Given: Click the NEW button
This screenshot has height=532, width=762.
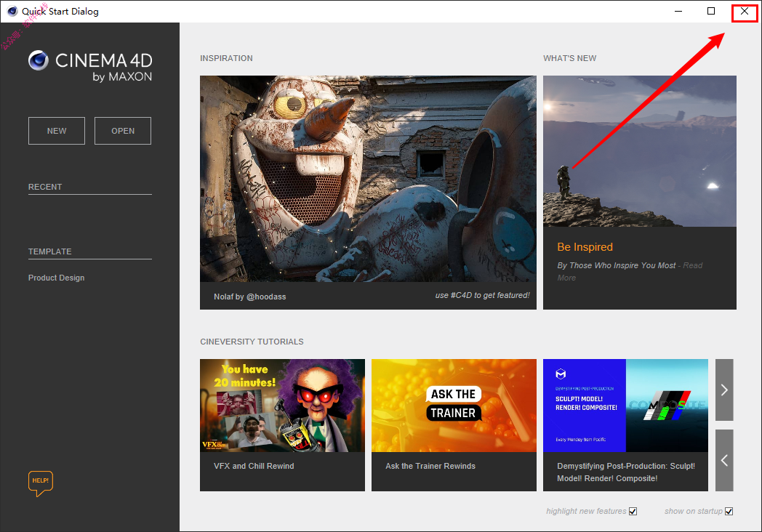Looking at the screenshot, I should pos(57,131).
